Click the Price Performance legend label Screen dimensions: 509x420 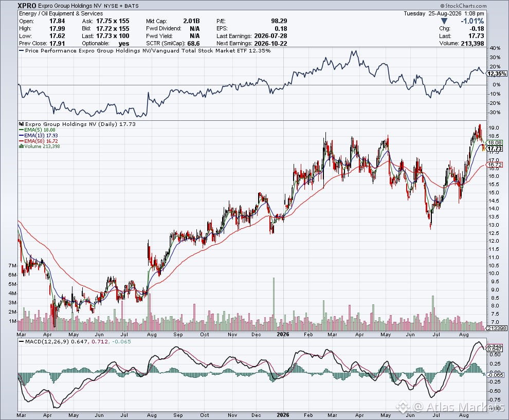145,50
